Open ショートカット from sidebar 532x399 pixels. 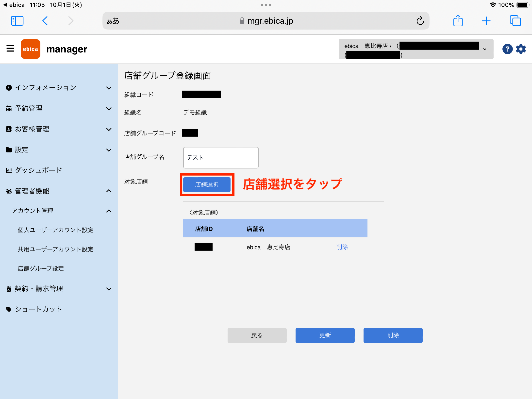(x=38, y=309)
